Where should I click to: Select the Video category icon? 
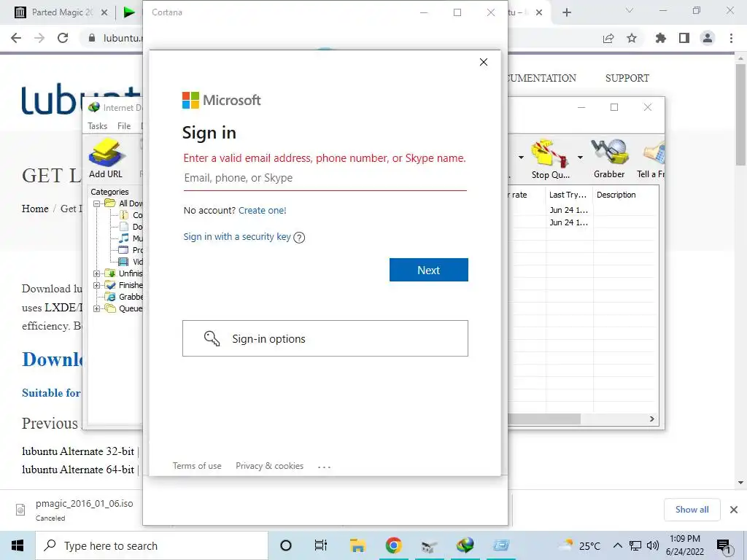123,262
